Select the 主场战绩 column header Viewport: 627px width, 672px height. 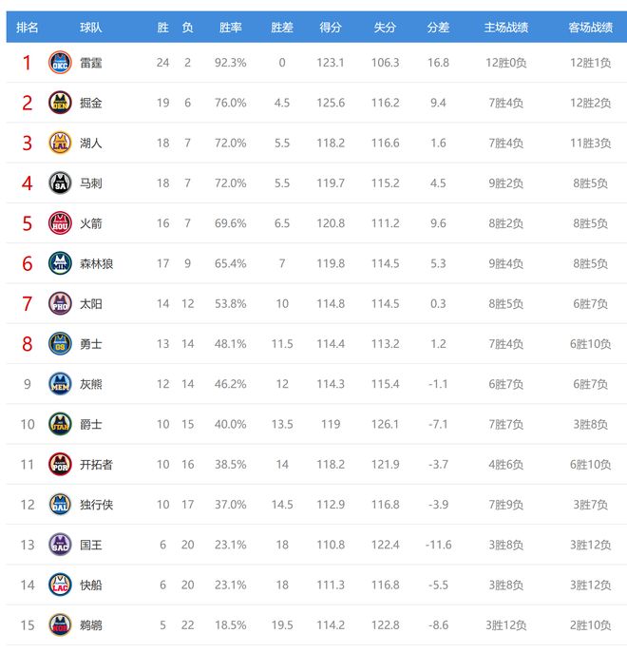(504, 28)
